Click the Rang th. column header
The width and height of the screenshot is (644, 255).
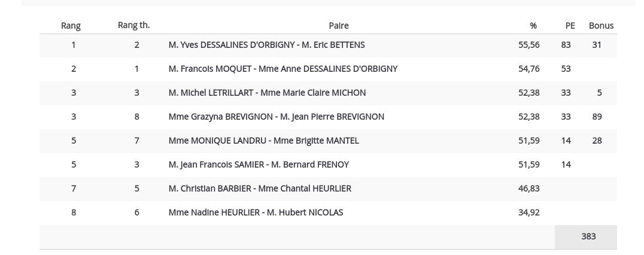(134, 25)
